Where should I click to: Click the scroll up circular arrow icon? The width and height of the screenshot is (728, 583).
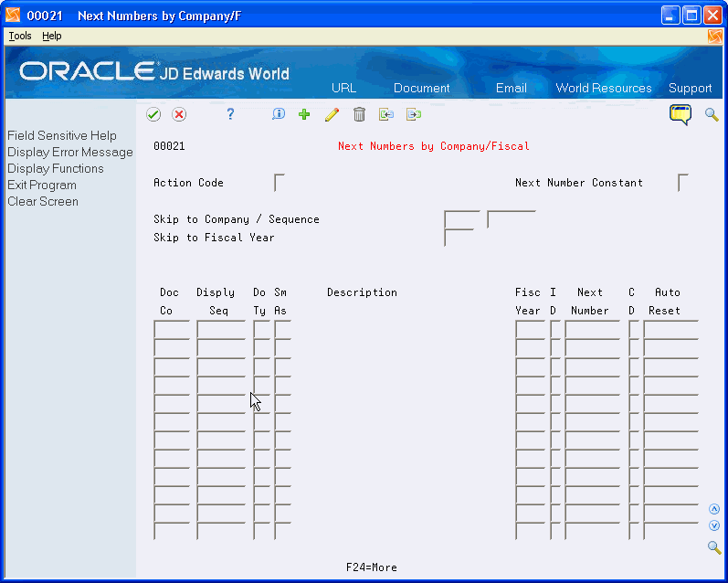coord(714,509)
